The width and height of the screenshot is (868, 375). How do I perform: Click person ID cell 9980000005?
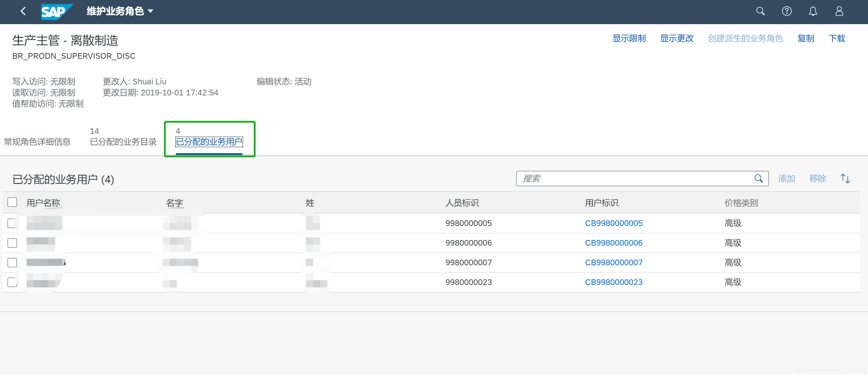(x=469, y=223)
